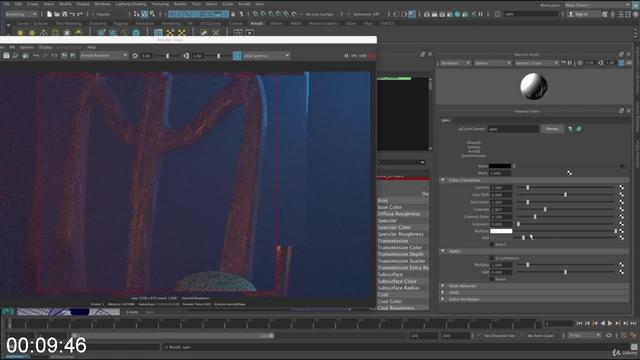Open the Options menu in Render View
640x360 pixels.
point(27,47)
